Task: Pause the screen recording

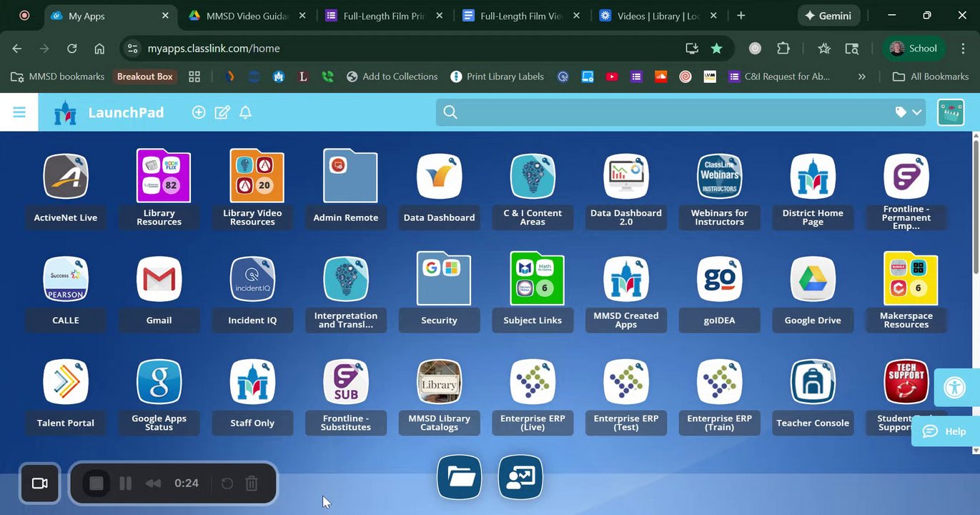Action: (125, 484)
